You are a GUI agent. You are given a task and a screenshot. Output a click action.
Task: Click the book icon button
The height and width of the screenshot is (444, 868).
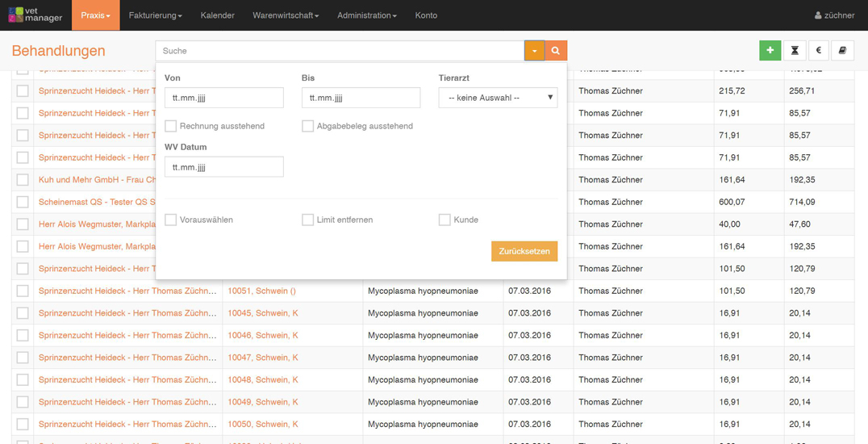[x=842, y=51]
